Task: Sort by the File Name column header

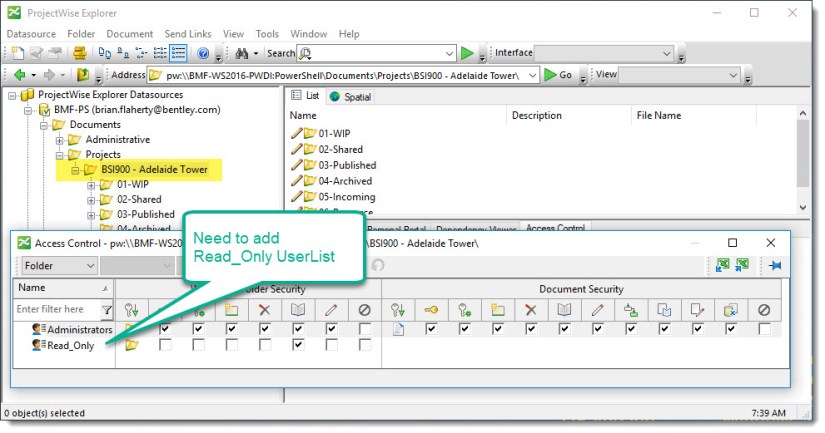Action: 693,115
